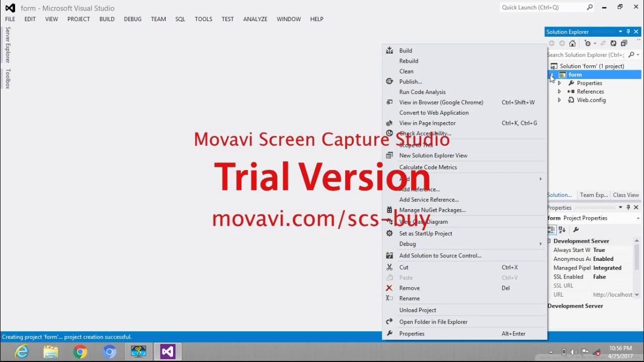644x362 pixels.
Task: Open File Explorer from taskbar
Action: click(51, 351)
